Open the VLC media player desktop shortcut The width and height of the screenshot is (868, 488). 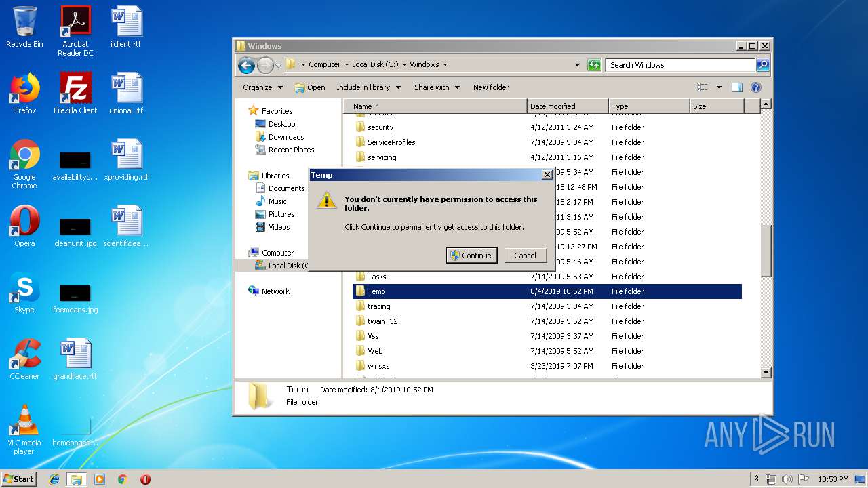[24, 430]
